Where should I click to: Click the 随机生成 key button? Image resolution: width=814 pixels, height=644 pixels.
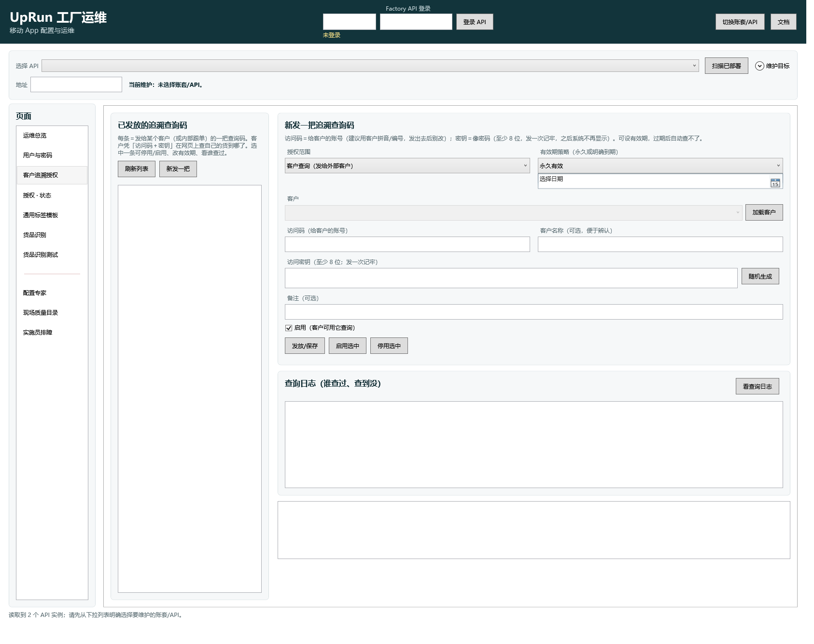click(x=760, y=277)
